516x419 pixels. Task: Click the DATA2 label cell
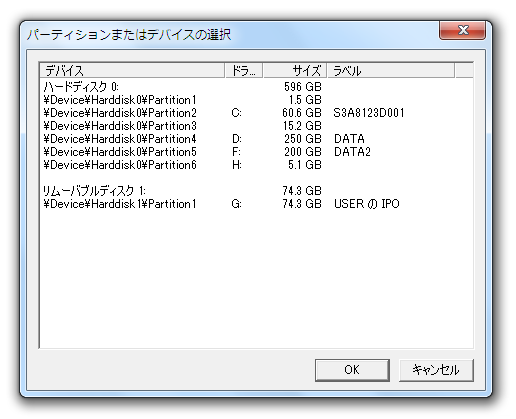tap(352, 152)
